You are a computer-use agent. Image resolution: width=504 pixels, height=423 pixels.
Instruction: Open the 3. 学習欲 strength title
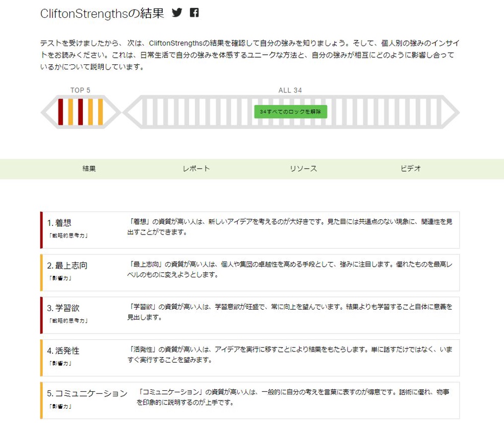[x=63, y=309]
